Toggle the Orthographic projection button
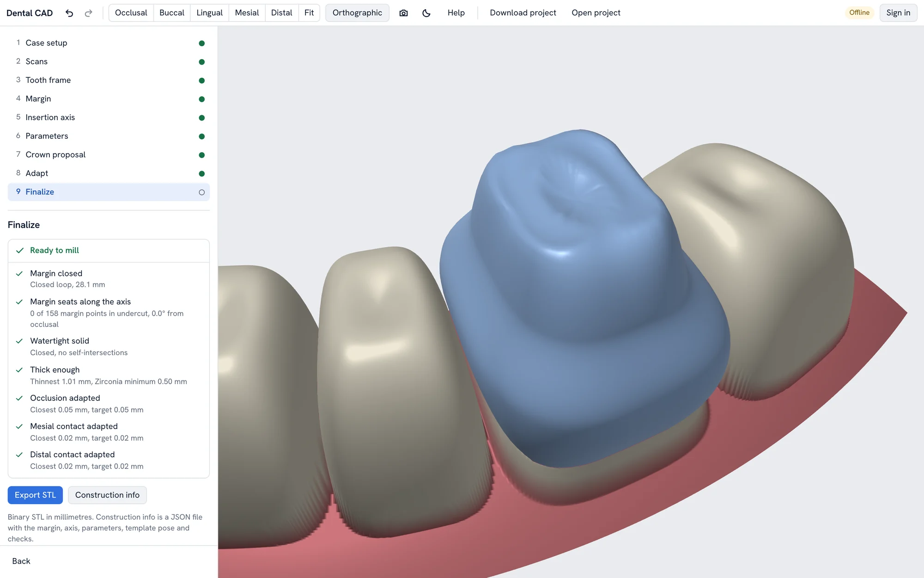This screenshot has width=924, height=578. pos(357,13)
